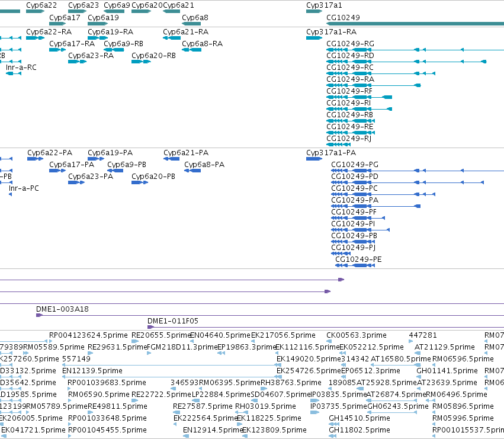Click CG10249-RD transcript label
The width and height of the screenshot is (504, 439).
pyautogui.click(x=351, y=56)
